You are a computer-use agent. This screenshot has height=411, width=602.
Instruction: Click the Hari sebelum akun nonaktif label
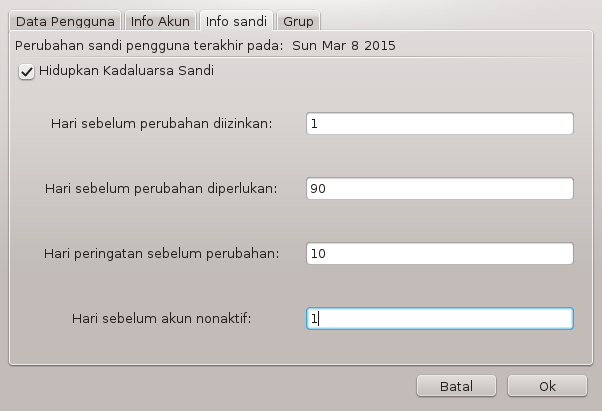click(x=162, y=319)
